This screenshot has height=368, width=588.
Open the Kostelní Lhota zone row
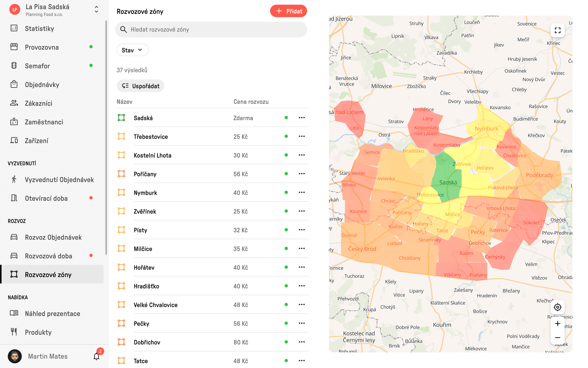[153, 155]
